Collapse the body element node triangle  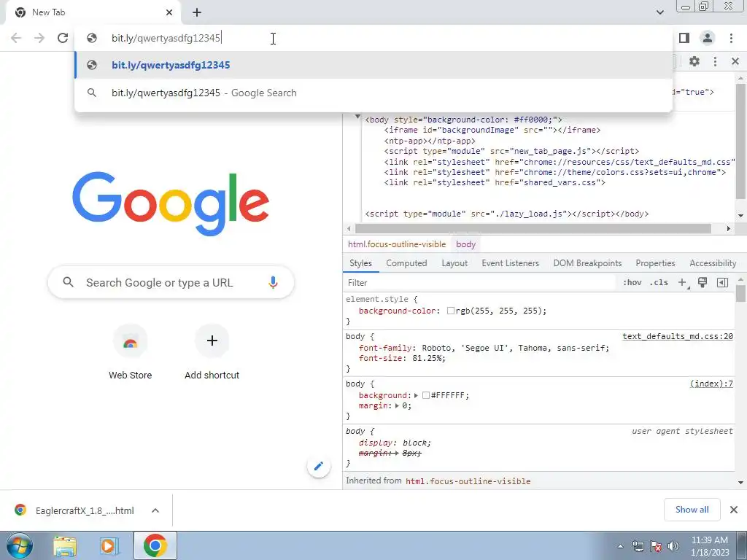(x=357, y=116)
